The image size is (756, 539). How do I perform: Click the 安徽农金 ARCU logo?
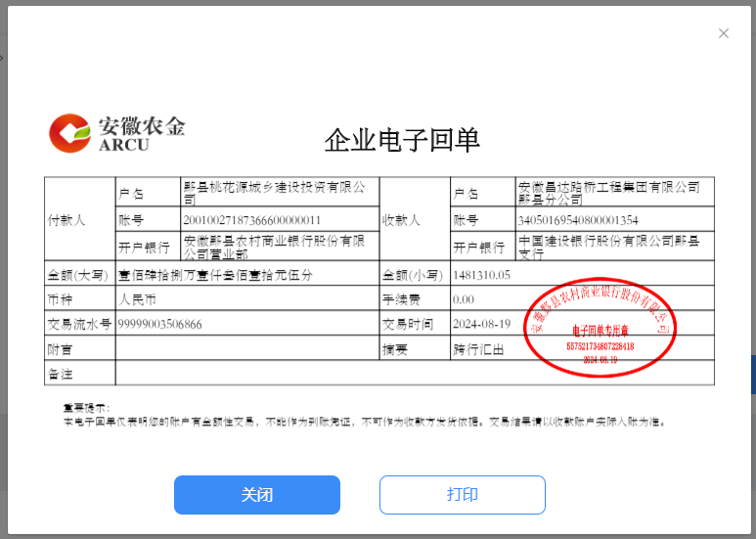(117, 134)
